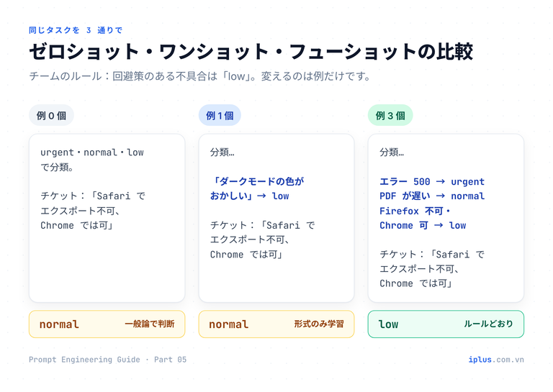Click the normal result box labeled 一般論で判断
This screenshot has width=553, height=392.
(107, 324)
